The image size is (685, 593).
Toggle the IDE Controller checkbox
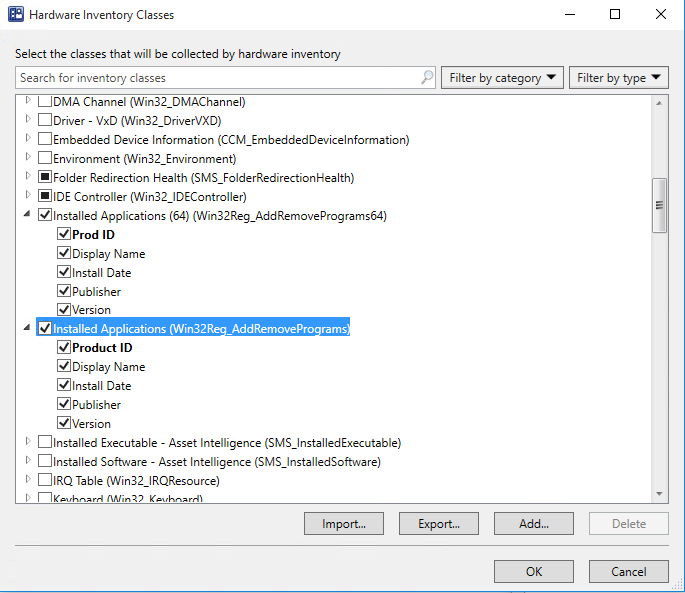45,196
